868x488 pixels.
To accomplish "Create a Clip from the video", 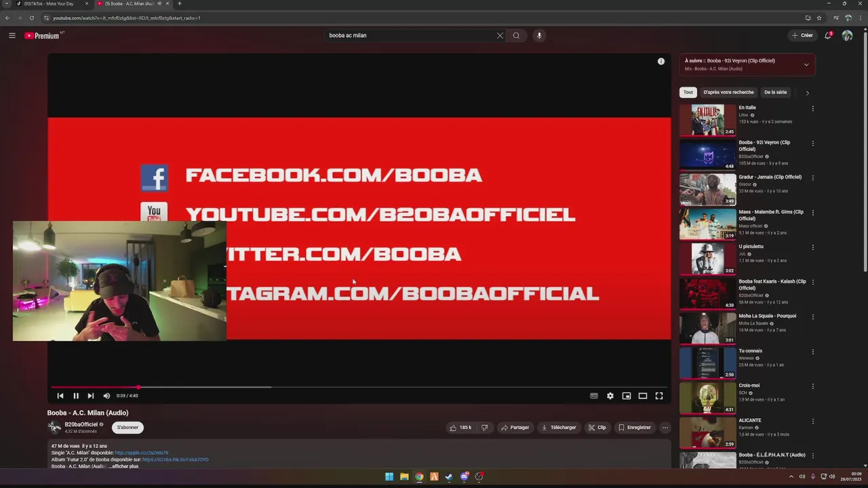I will point(597,428).
